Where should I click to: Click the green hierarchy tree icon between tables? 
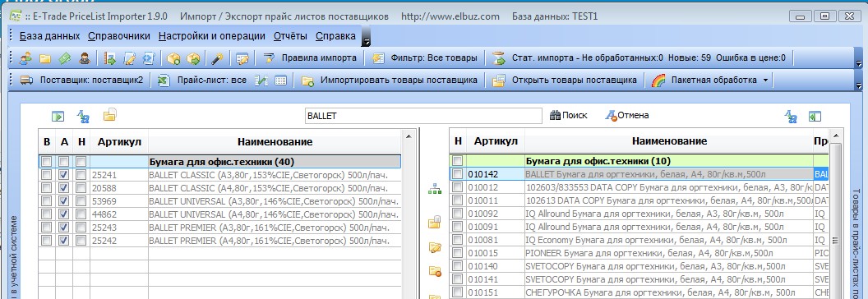[435, 189]
